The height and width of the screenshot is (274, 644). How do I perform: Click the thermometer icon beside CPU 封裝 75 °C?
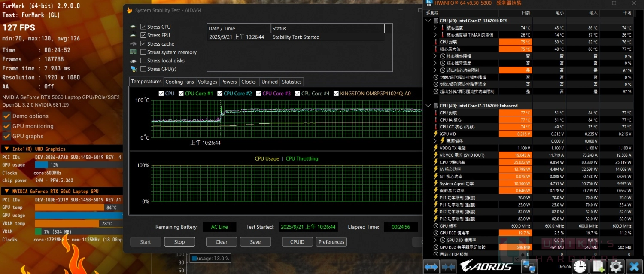tap(436, 42)
